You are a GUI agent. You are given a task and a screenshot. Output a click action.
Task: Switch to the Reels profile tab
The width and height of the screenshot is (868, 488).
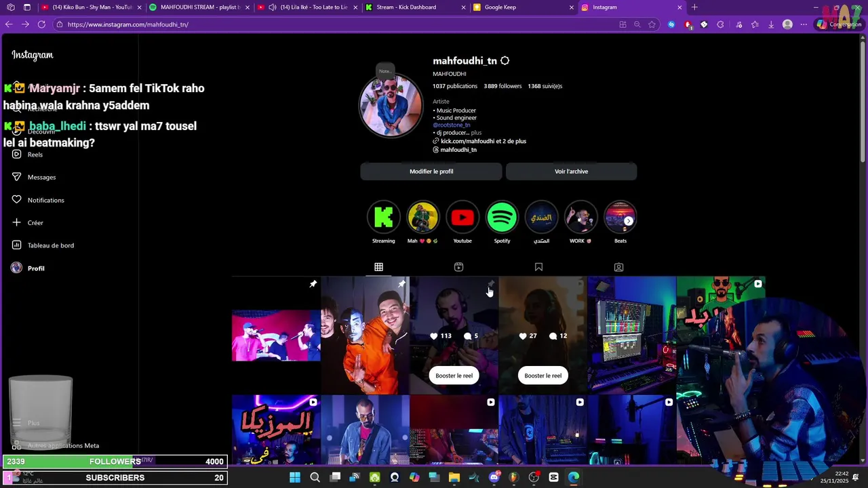[458, 267]
